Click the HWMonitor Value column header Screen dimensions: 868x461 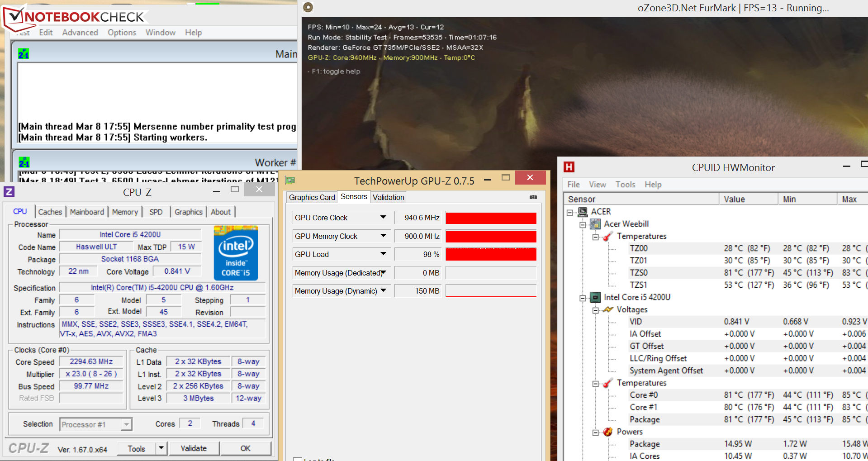pos(749,199)
